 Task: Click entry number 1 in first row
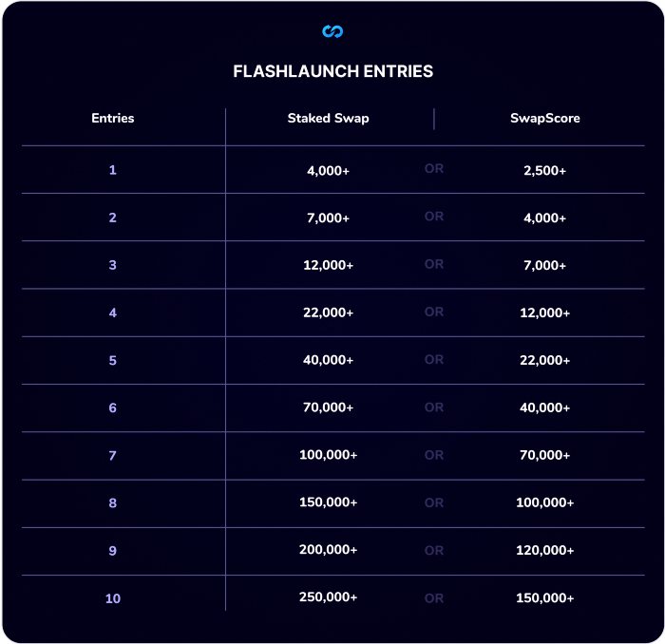(112, 170)
